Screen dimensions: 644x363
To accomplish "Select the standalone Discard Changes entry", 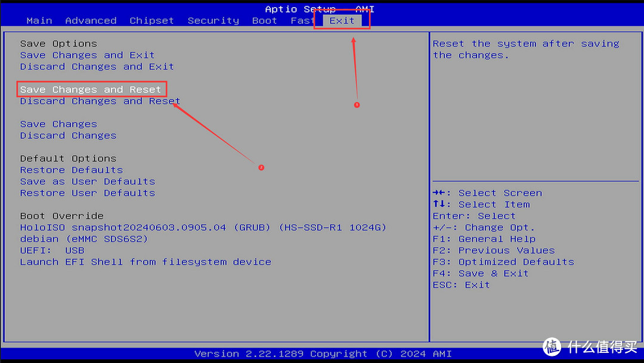I will click(68, 135).
